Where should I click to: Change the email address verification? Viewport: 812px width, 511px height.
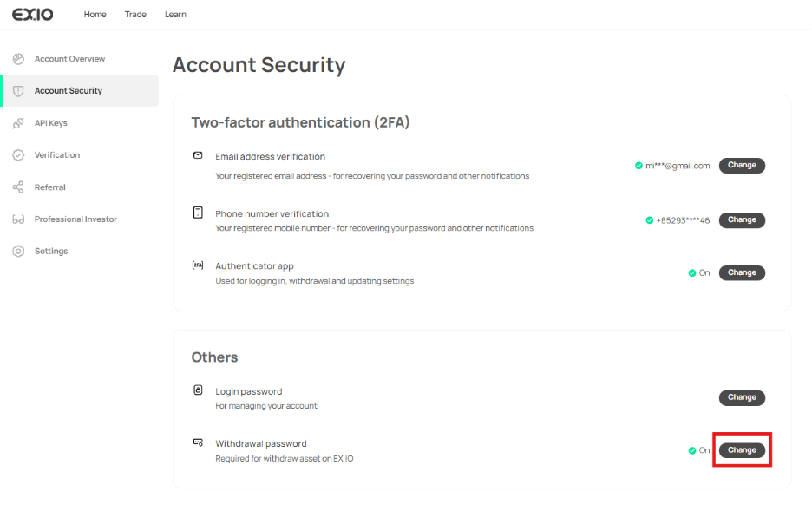coord(742,166)
